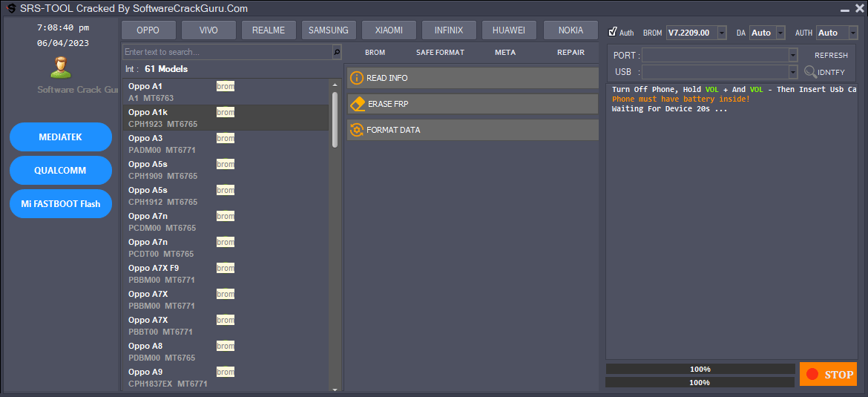Select Oppo A1k CPH1923 model
868x397 pixels.
point(226,118)
